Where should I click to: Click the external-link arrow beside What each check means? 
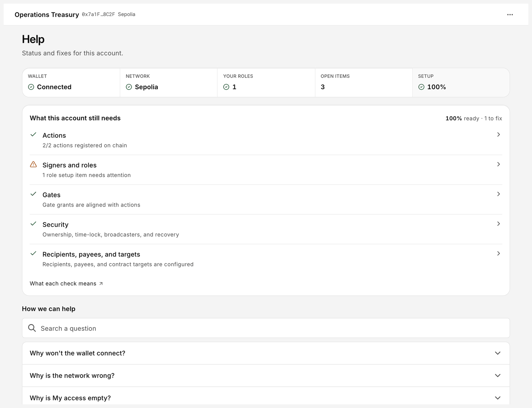click(x=101, y=284)
